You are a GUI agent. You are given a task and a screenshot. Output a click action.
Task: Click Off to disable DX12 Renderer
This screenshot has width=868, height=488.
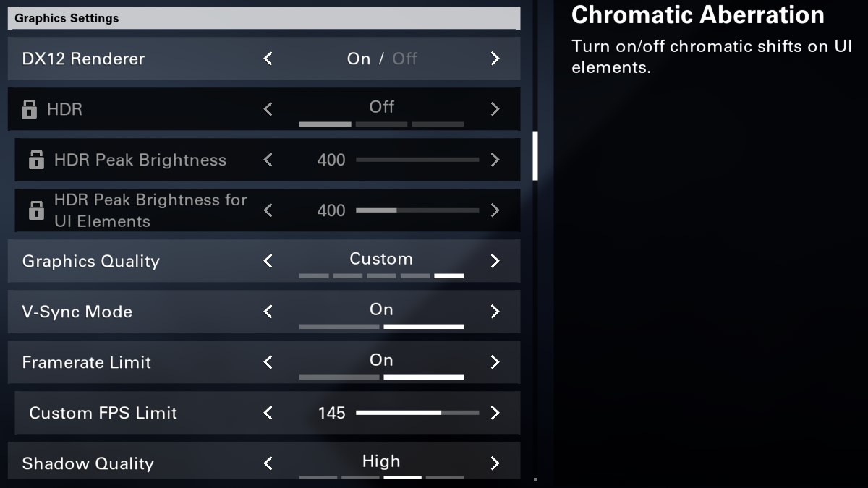pos(404,59)
